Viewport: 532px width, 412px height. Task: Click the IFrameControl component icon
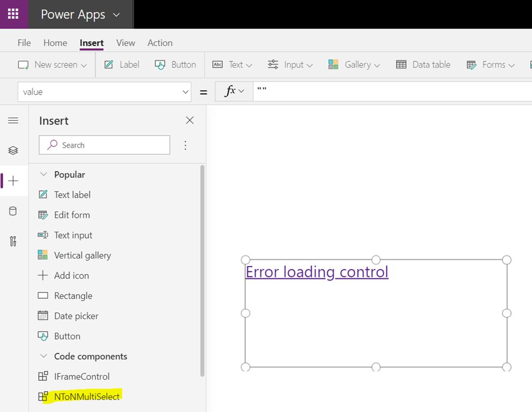tap(43, 376)
